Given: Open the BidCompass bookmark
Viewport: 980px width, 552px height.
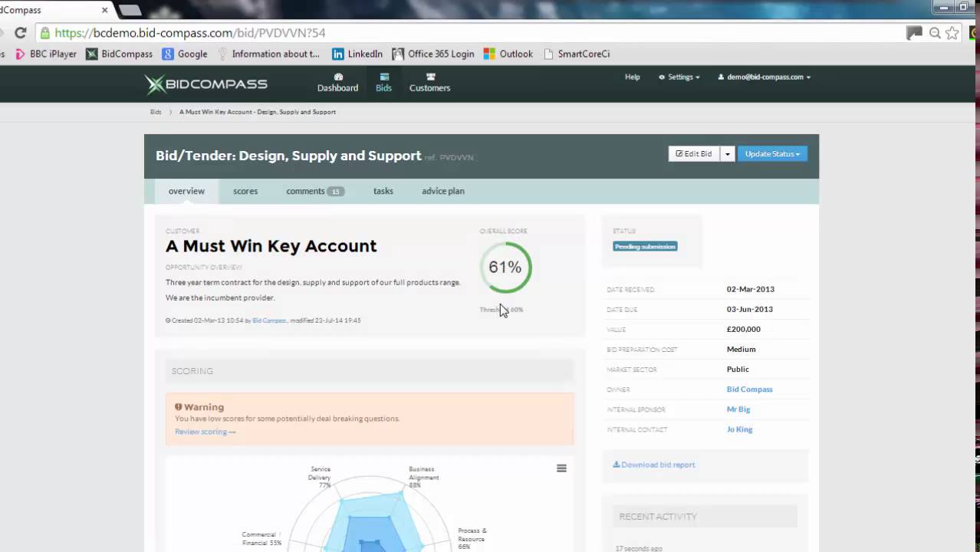Looking at the screenshot, I should [120, 54].
